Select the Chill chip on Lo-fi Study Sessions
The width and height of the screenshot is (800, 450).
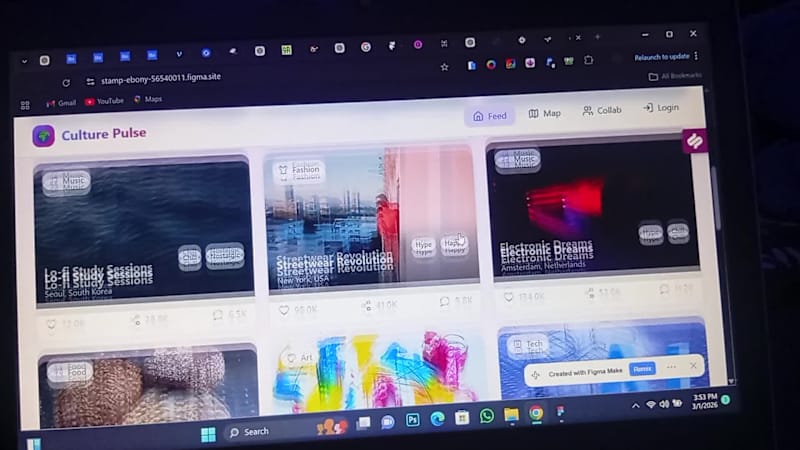click(189, 257)
